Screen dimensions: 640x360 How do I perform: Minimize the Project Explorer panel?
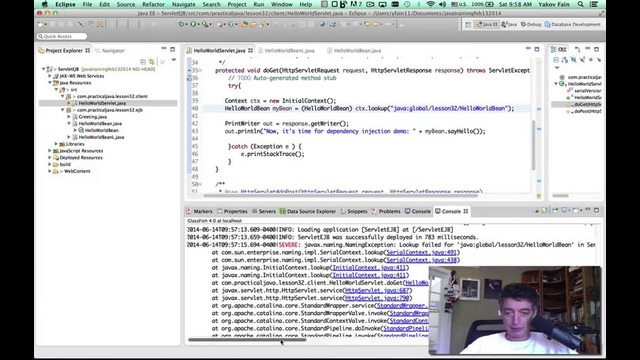[164, 49]
